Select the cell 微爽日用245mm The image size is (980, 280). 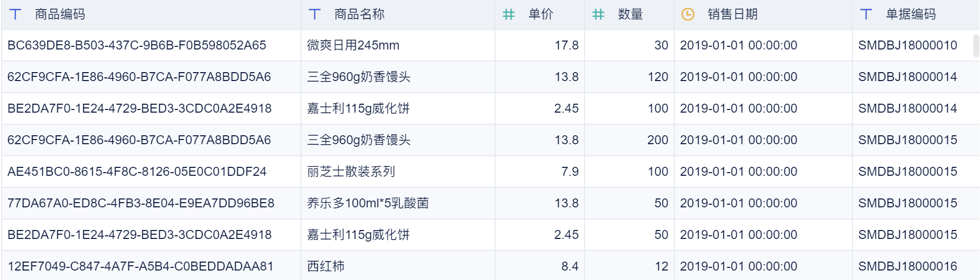(x=353, y=45)
